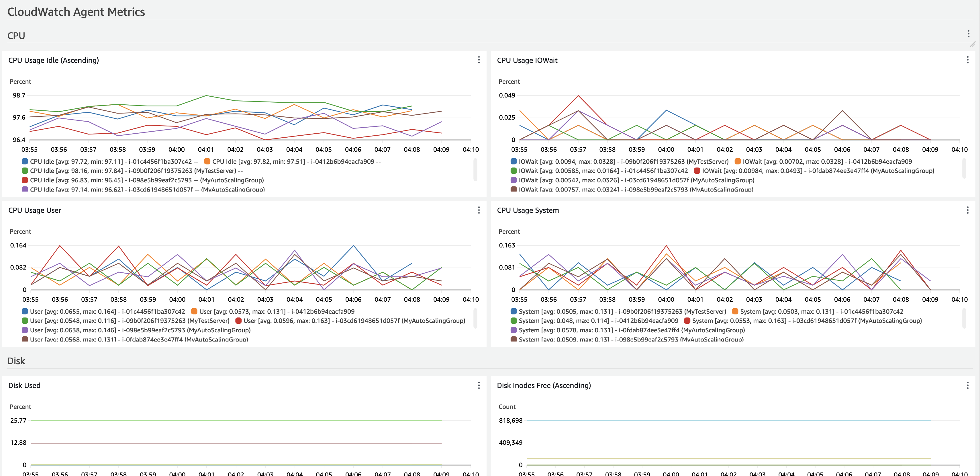Open CPU Usage IOWait widget actions menu
980x476 pixels.
[x=967, y=60]
